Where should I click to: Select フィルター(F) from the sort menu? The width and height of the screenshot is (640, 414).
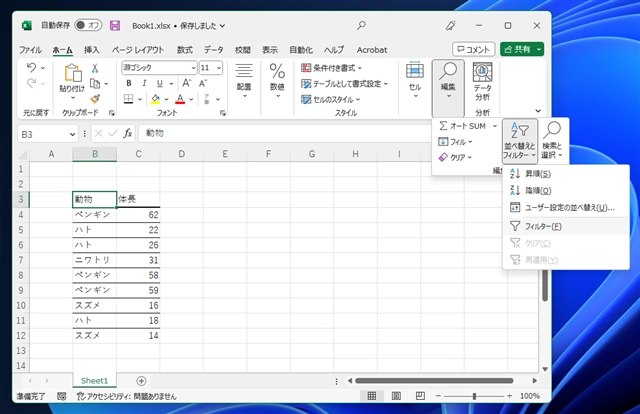543,226
